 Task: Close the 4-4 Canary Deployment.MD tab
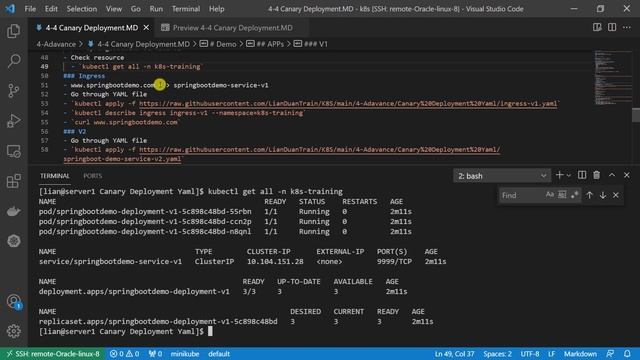pos(146,27)
